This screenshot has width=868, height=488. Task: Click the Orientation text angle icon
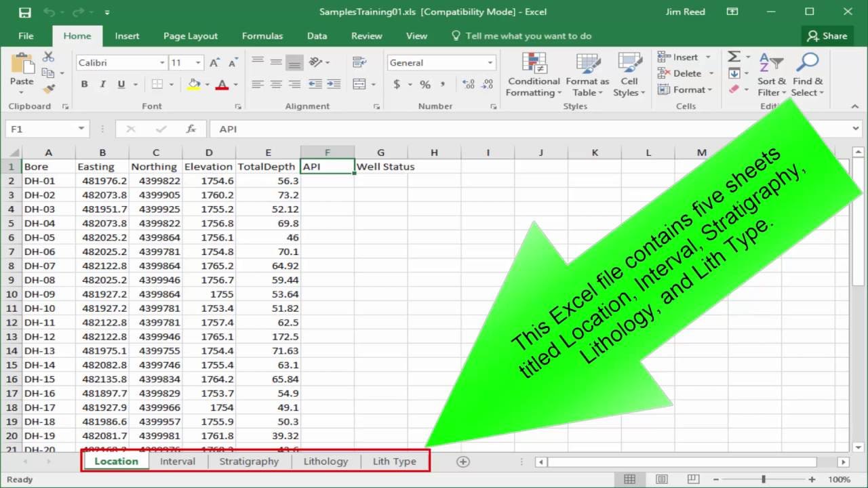315,62
